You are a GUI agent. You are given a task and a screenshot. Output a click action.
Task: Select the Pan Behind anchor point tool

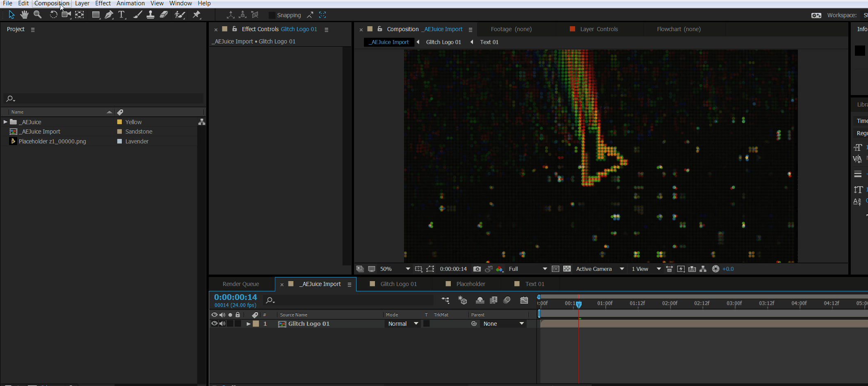[80, 15]
